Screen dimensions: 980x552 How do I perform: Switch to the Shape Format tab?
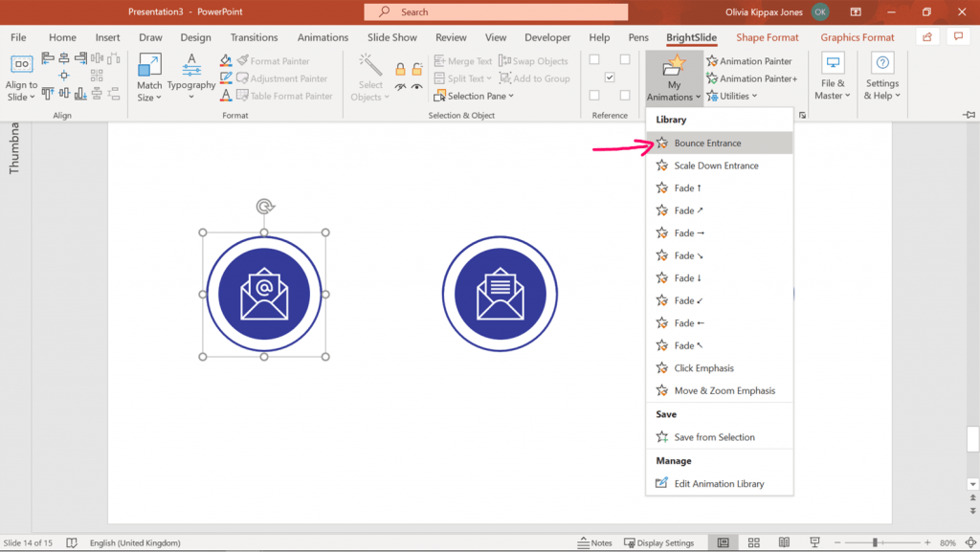point(767,37)
